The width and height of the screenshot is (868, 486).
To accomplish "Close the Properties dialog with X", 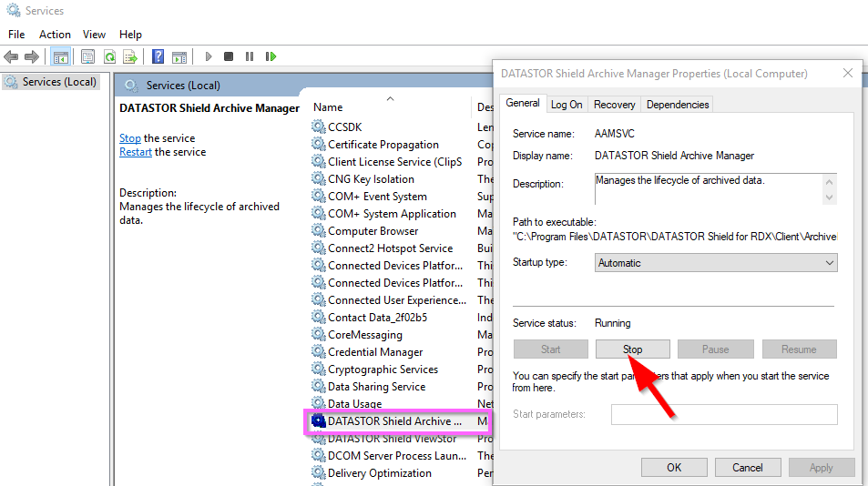I will (848, 73).
